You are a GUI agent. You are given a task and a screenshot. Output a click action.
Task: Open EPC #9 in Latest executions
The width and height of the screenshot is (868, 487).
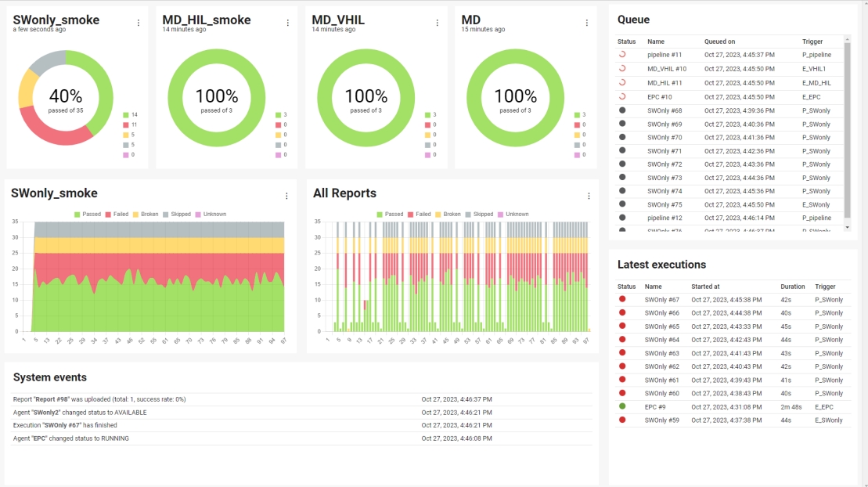coord(655,406)
